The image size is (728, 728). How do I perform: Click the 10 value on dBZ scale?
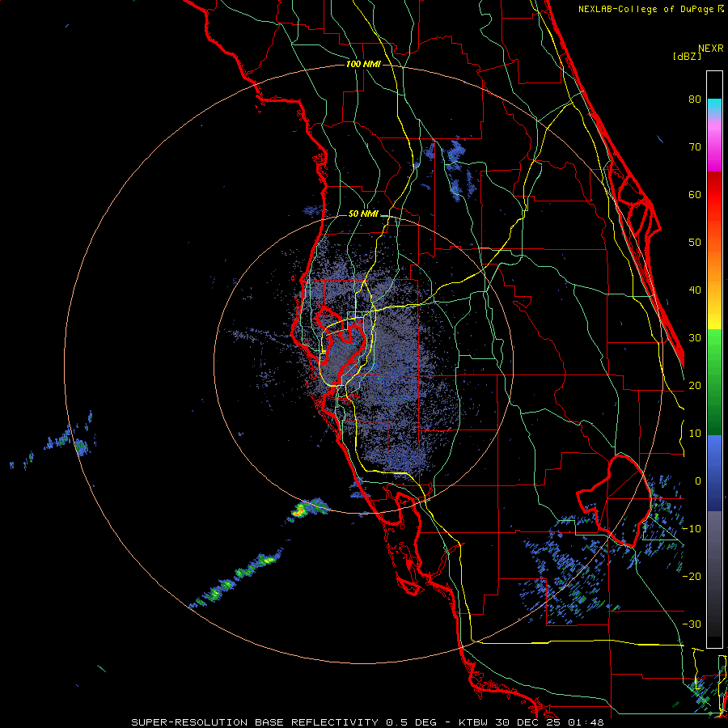695,434
